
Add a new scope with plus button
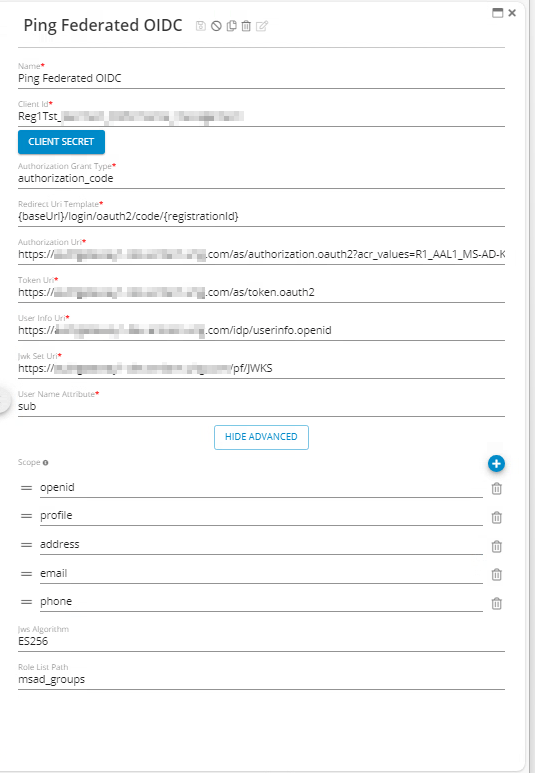[x=496, y=463]
